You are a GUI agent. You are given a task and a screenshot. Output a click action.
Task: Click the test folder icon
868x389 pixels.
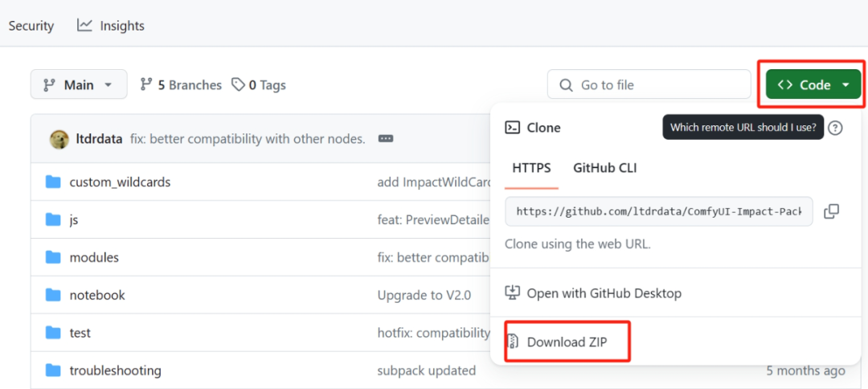point(53,333)
